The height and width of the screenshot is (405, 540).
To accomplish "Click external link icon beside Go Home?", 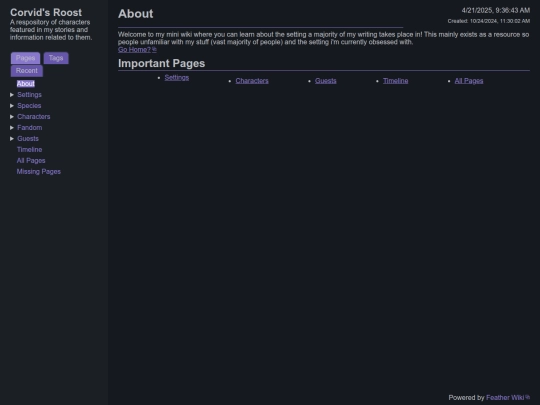I will point(154,49).
